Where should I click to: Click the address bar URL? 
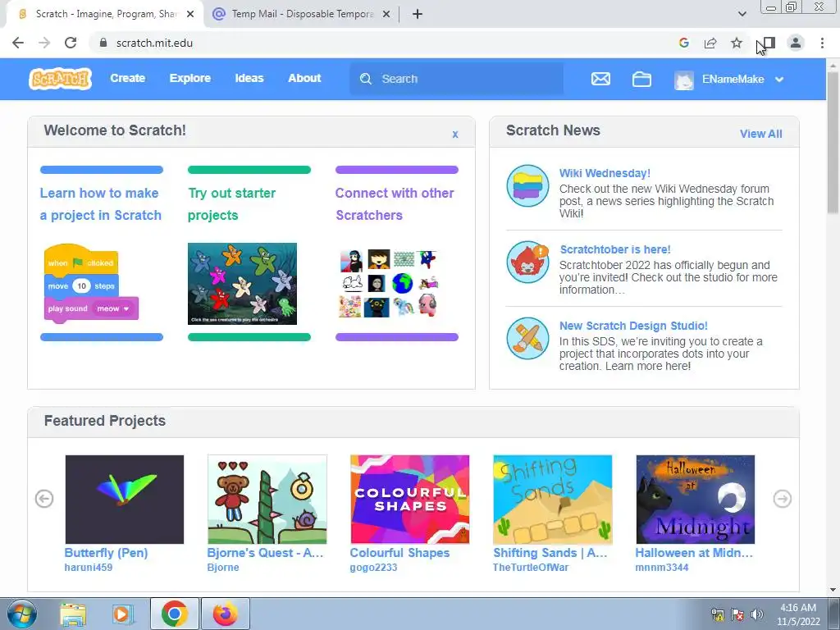154,43
